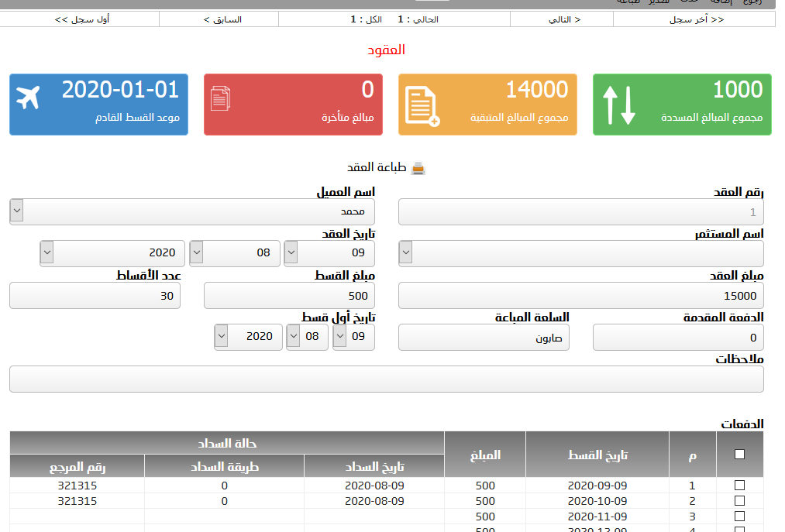Image resolution: width=785 pixels, height=532 pixels.
Task: Go to last record via آخر سجل
Action: (696, 19)
